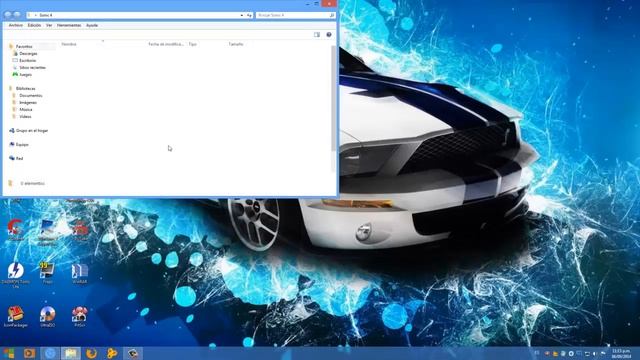The image size is (640, 360).
Task: Expand the address bar history dropdown
Action: click(242, 15)
